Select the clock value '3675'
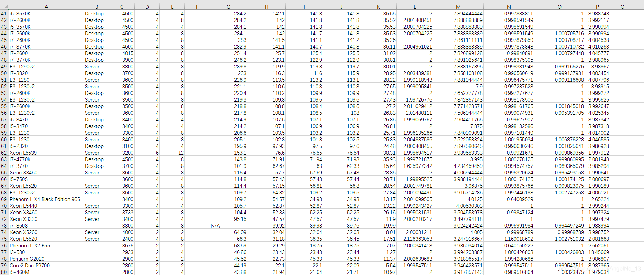This screenshot has height=275, width=644. click(x=122, y=246)
